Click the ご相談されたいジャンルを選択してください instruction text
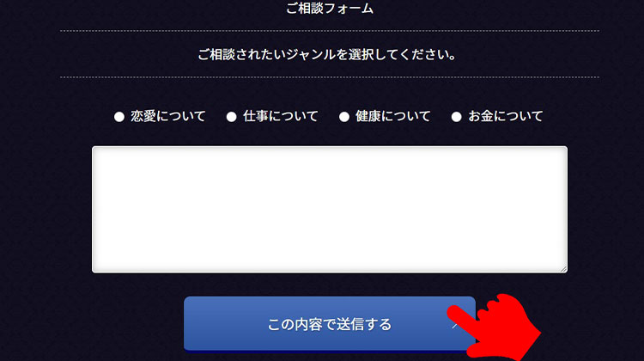Viewport: 644px width, 361px height. pyautogui.click(x=327, y=54)
